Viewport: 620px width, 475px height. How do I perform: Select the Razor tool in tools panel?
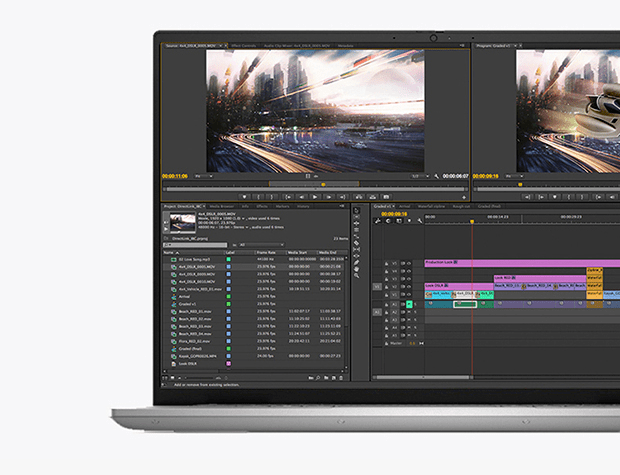click(x=356, y=243)
